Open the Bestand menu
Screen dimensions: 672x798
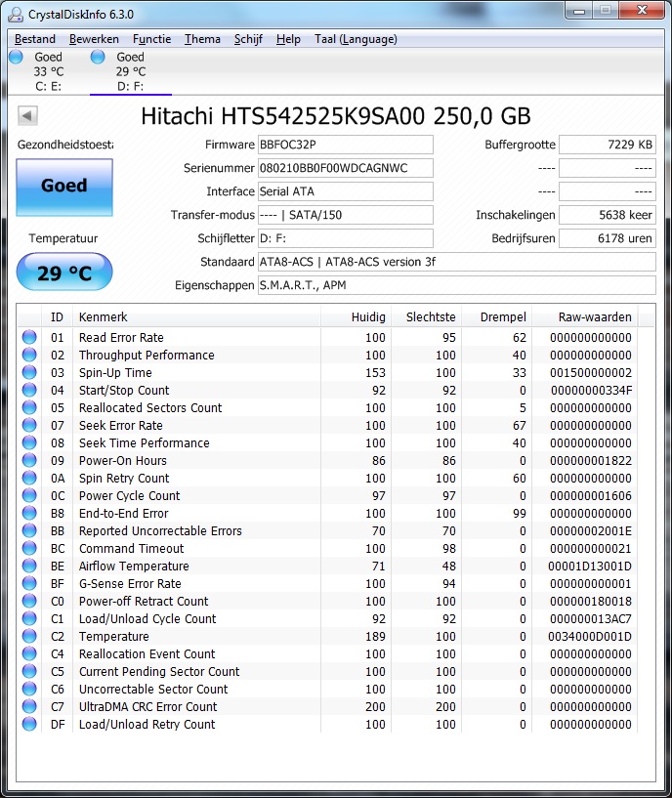34,39
